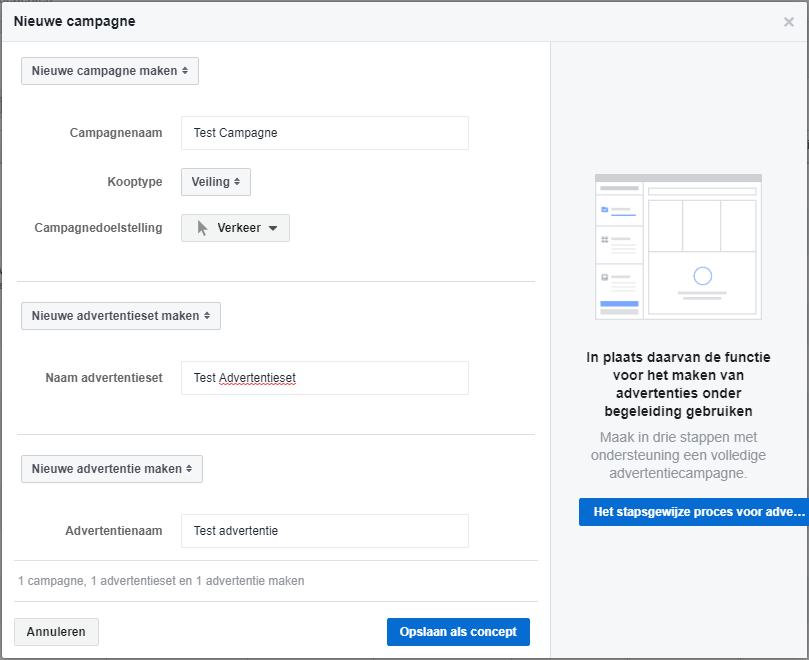Click the Annuleren button
Screen dimensions: 809x660
click(56, 632)
